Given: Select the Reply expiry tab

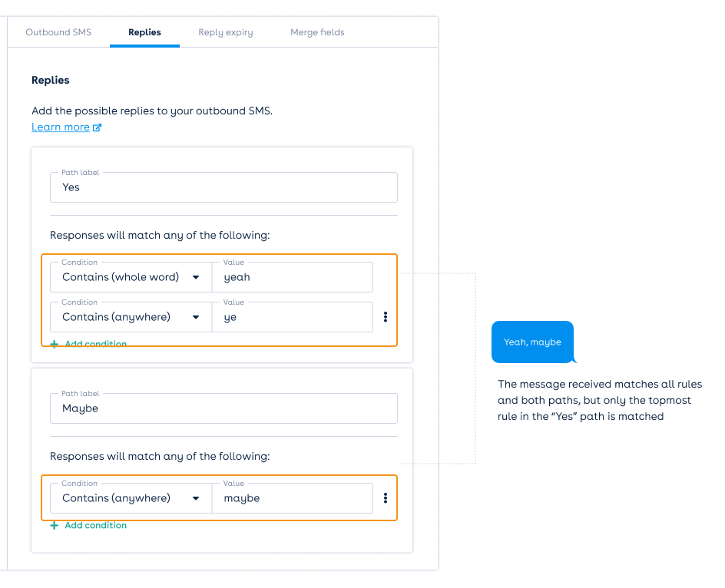Looking at the screenshot, I should tap(226, 32).
